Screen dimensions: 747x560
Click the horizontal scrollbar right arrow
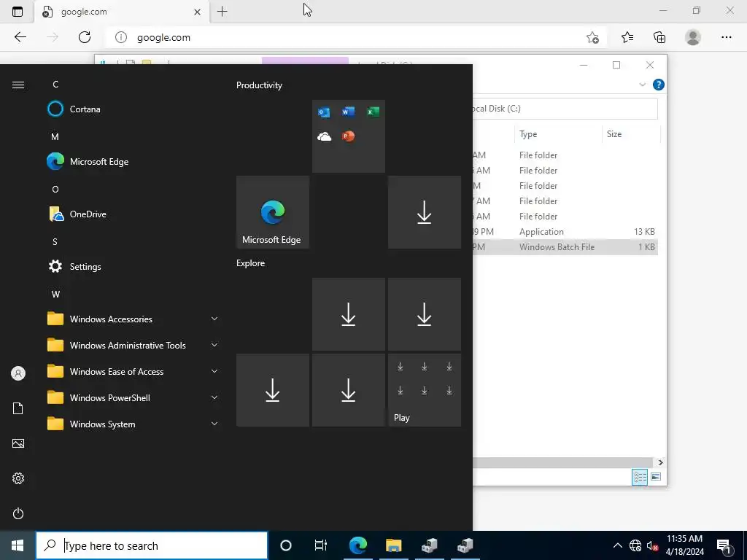tap(659, 462)
